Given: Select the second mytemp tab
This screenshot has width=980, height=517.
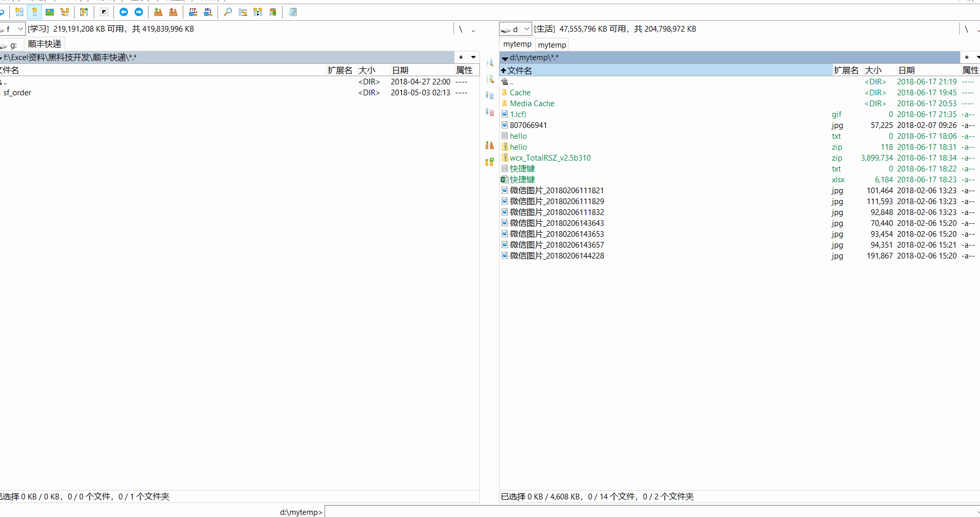Looking at the screenshot, I should coord(552,45).
